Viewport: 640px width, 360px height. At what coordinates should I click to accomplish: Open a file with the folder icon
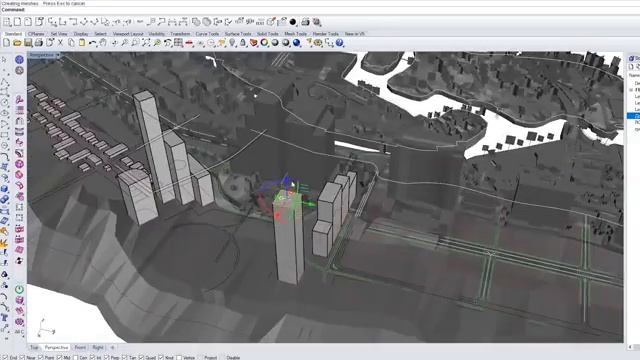click(x=17, y=42)
